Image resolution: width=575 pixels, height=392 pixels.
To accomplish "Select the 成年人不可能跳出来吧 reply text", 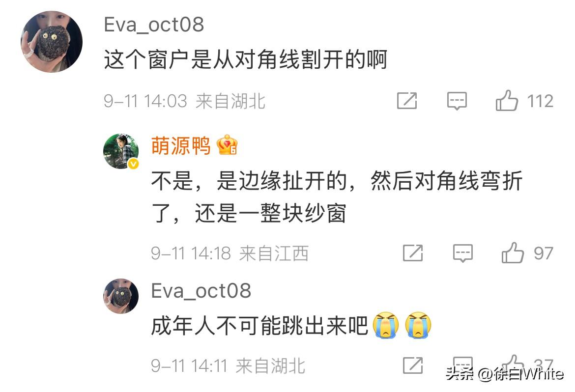I will click(259, 325).
